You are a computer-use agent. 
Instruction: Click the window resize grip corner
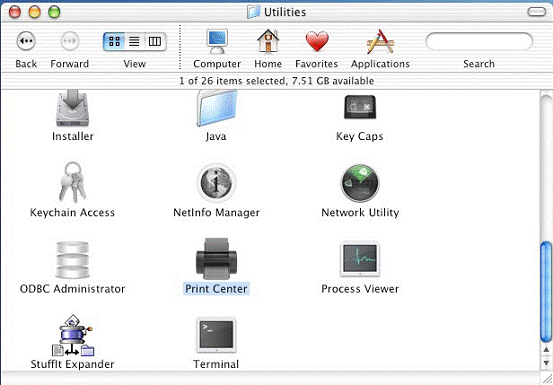coord(546,378)
